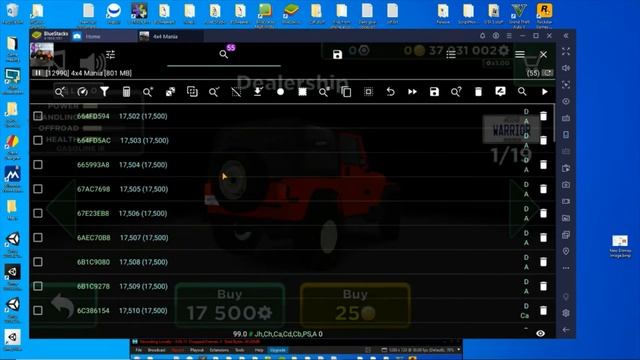
Task: Click the feedback speech-bubble icon
Action: coord(500,92)
